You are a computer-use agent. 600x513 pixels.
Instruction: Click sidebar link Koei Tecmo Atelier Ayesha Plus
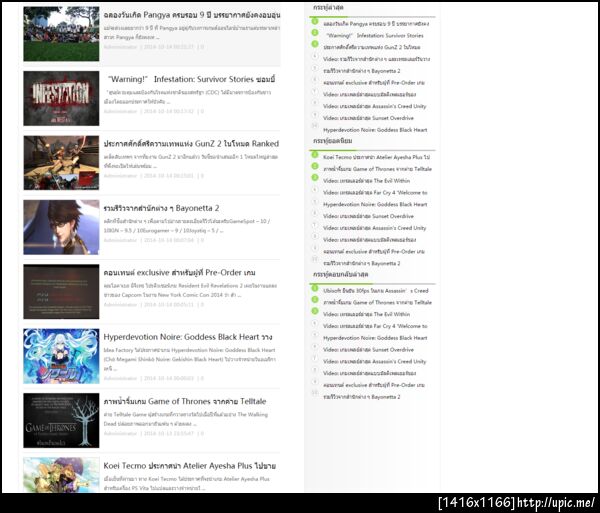coord(376,157)
